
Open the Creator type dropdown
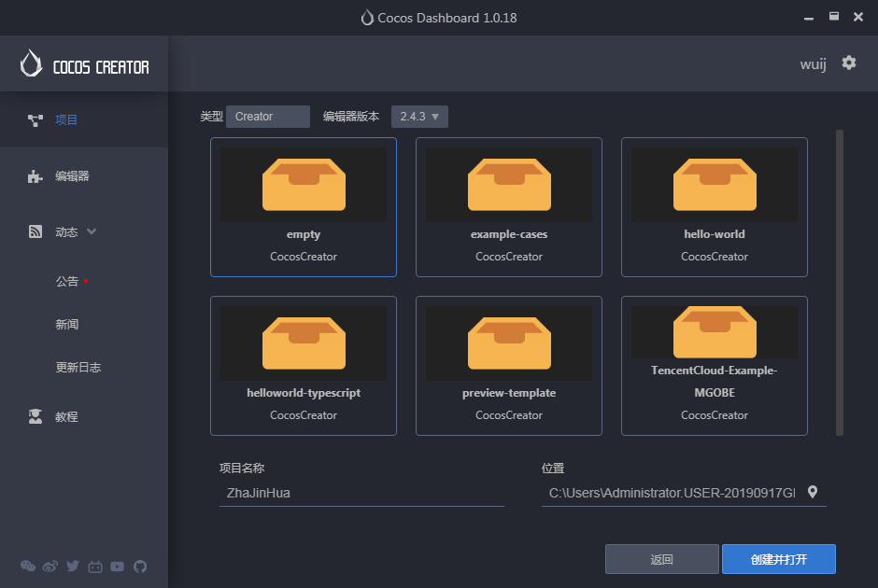click(268, 117)
